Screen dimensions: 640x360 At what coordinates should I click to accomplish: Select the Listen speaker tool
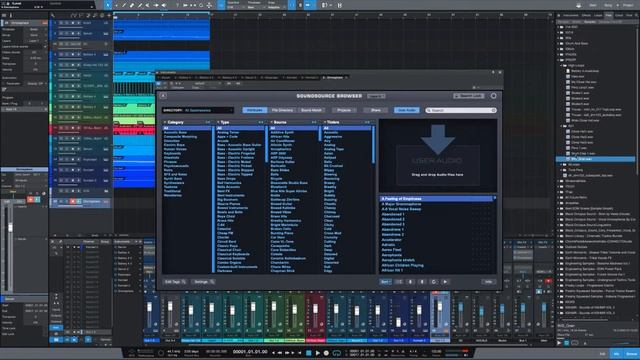click(x=164, y=5)
